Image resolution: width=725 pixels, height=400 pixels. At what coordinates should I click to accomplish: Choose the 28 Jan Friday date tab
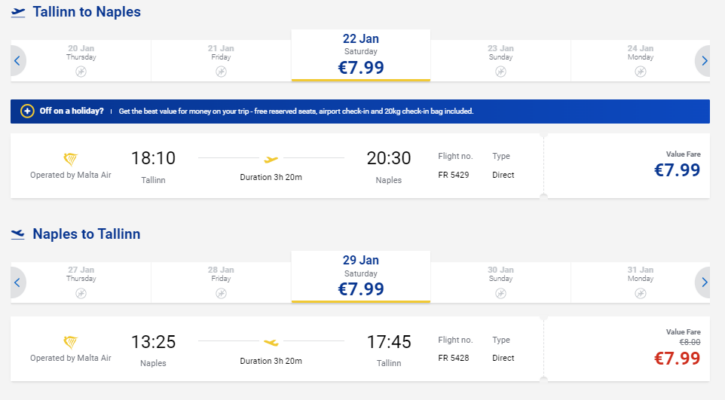(221, 282)
